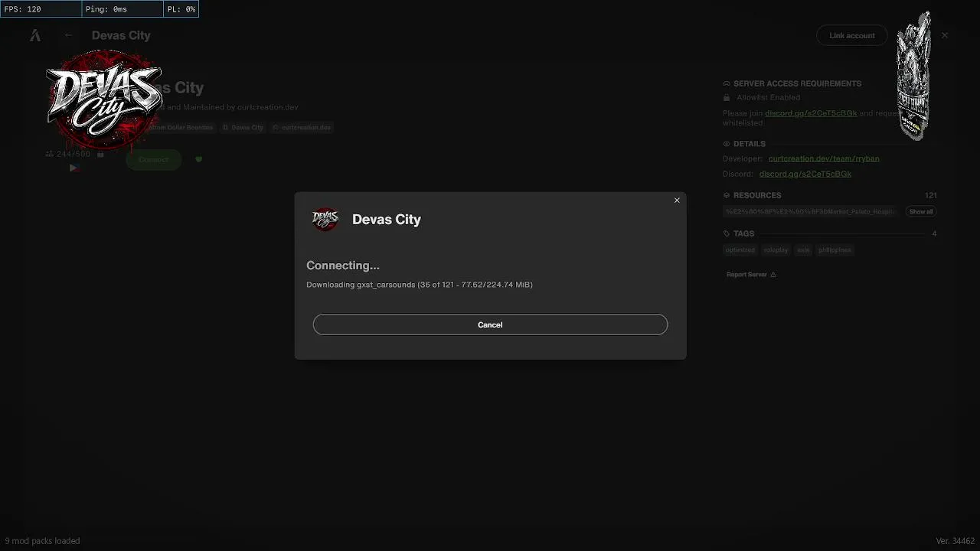Click the tag icon beside TAGS
Screen dimensions: 980x551
click(x=727, y=233)
